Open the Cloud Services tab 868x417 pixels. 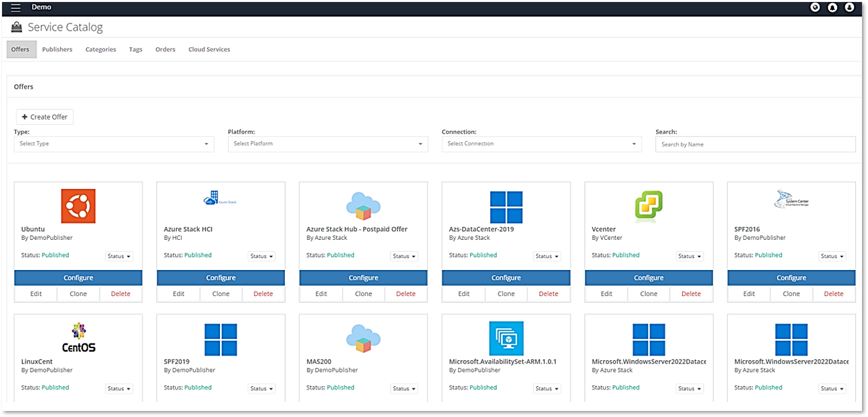tap(209, 49)
